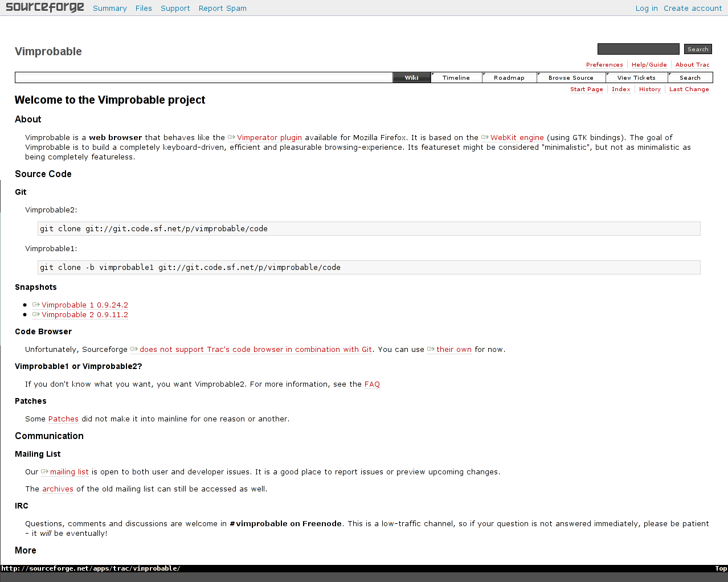Open the View Tickets tab

[x=636, y=77]
